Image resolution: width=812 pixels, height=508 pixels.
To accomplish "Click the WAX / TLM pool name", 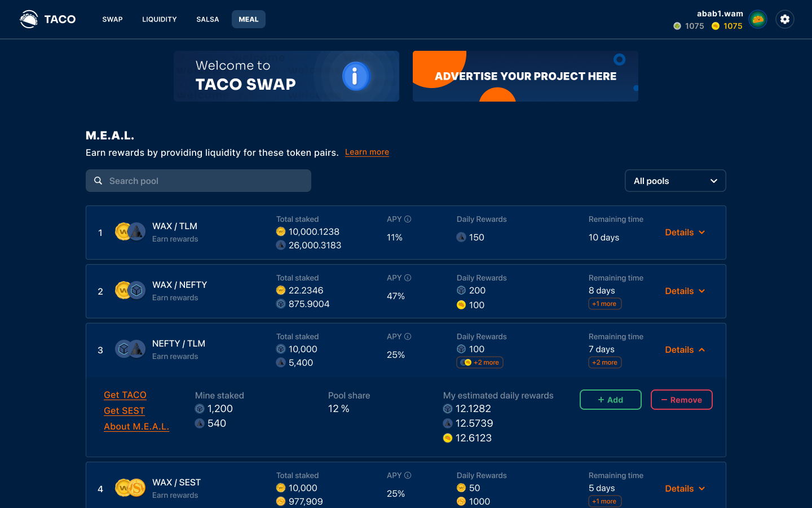I will pos(175,226).
